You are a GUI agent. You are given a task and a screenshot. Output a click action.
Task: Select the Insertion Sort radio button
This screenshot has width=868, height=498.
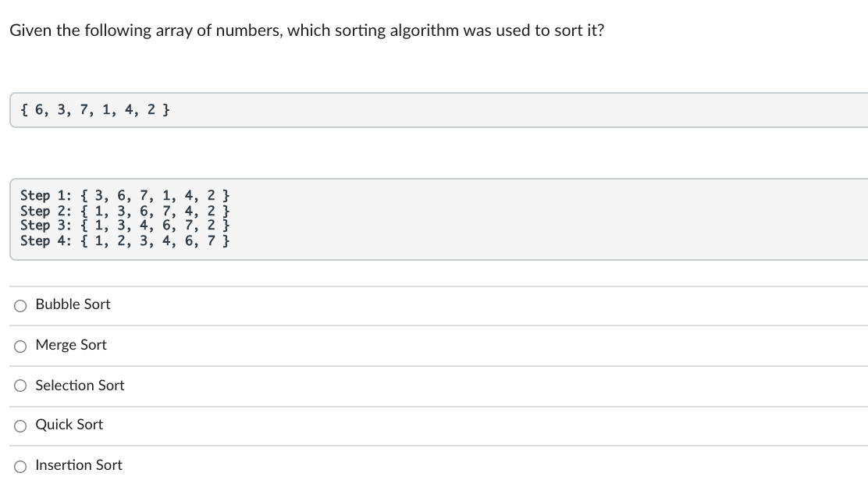(20, 464)
